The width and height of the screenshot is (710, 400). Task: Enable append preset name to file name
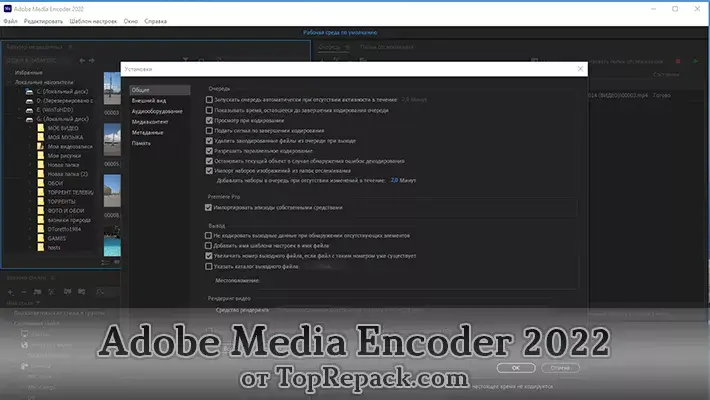tap(208, 246)
